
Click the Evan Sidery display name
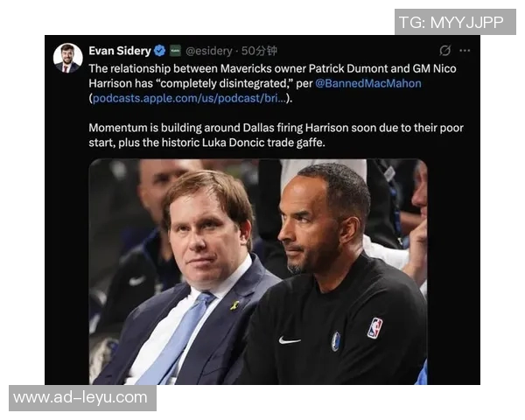120,51
